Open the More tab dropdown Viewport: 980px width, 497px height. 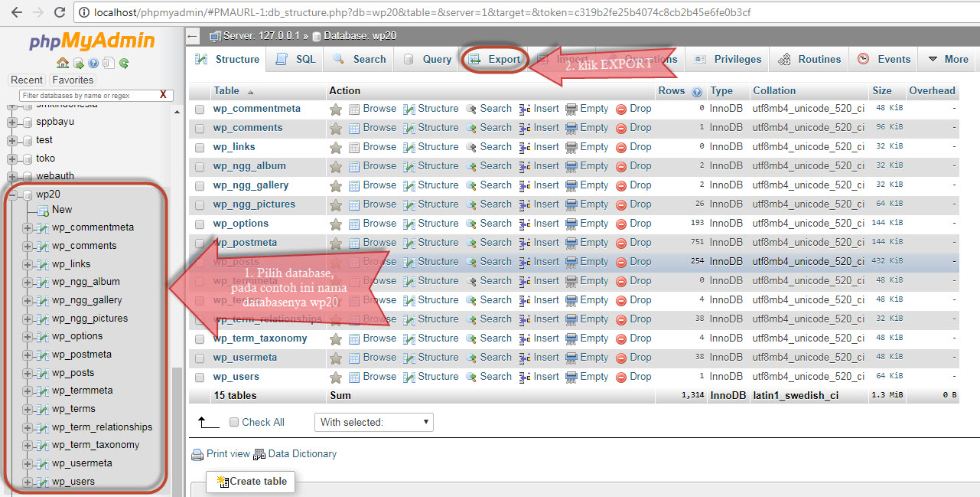[x=948, y=59]
